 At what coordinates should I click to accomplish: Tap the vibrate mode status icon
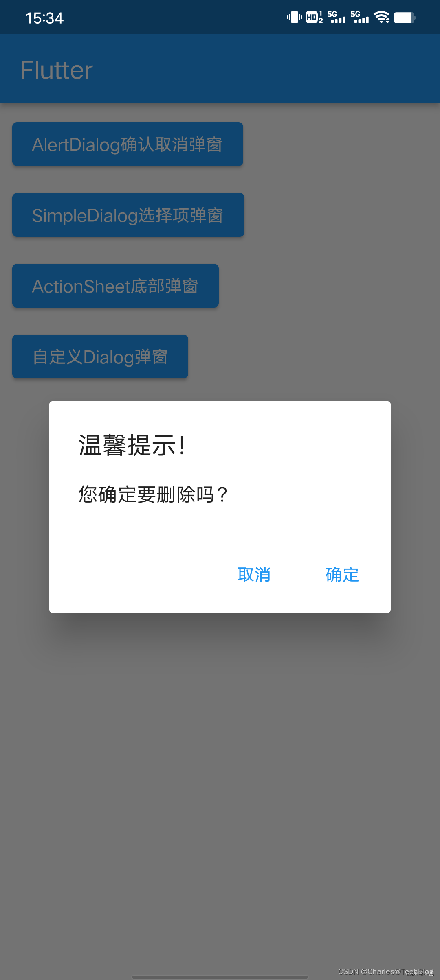pos(294,17)
